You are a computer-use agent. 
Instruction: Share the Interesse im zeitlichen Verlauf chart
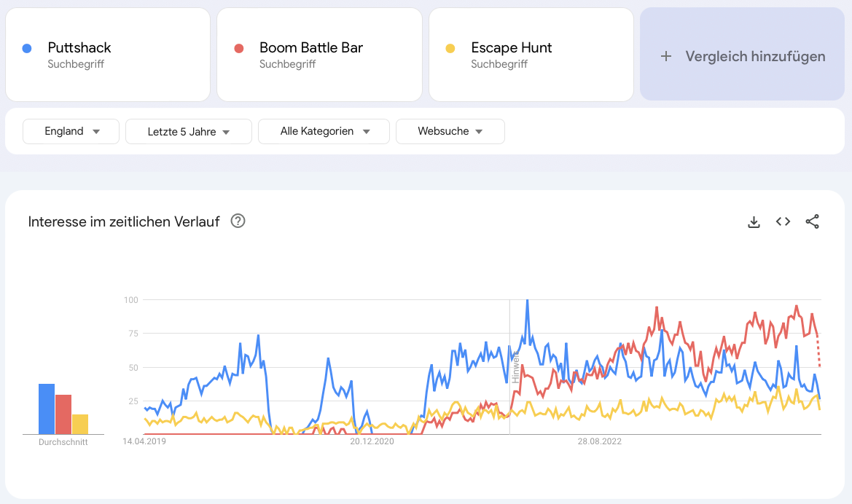(812, 222)
